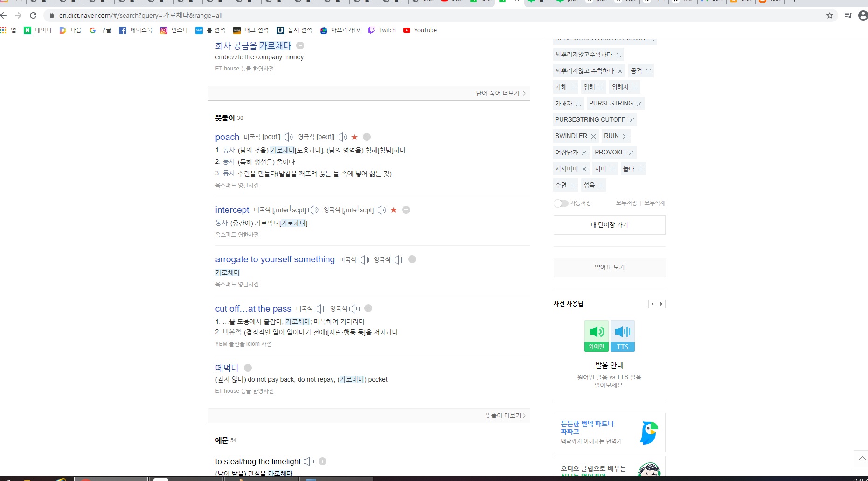Remove PROVOKE from saved words

click(x=631, y=153)
